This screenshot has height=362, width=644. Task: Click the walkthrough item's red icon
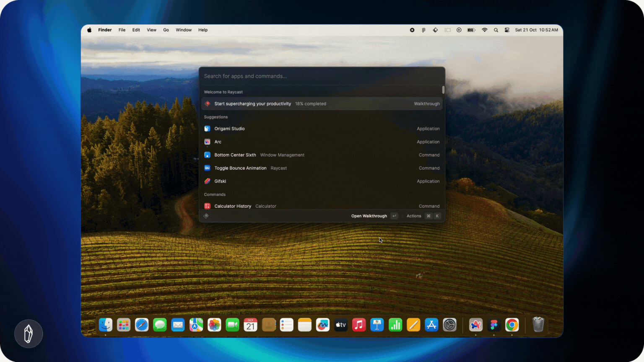pos(207,103)
